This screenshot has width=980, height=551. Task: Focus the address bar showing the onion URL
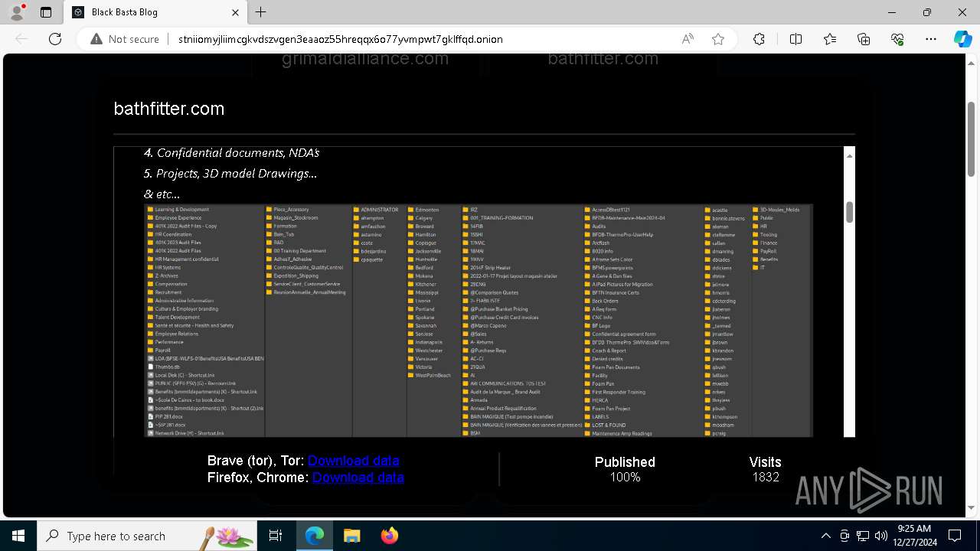pyautogui.click(x=340, y=39)
